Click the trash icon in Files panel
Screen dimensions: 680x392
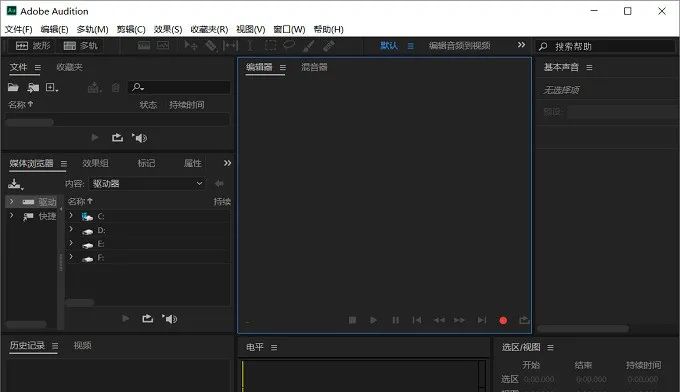pos(115,88)
